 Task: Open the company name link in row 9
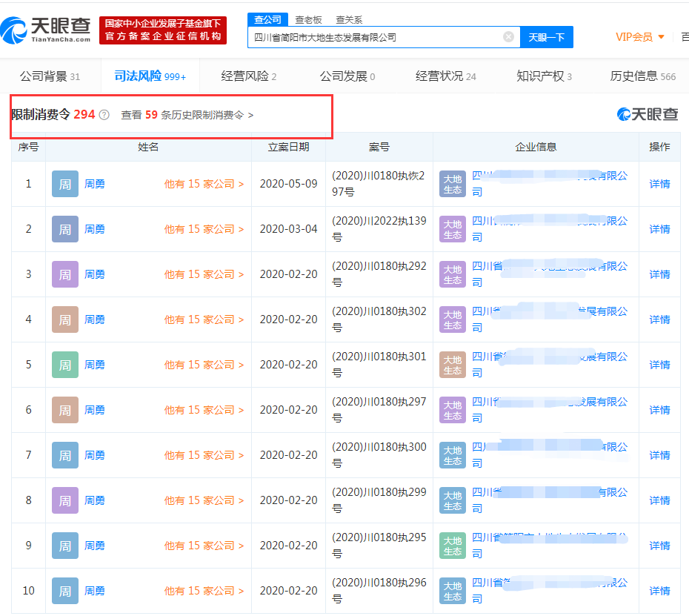tap(550, 546)
